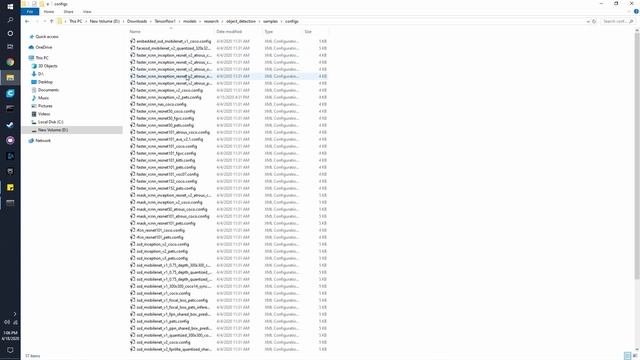
Task: Sort files by the Name column
Action: [x=135, y=31]
